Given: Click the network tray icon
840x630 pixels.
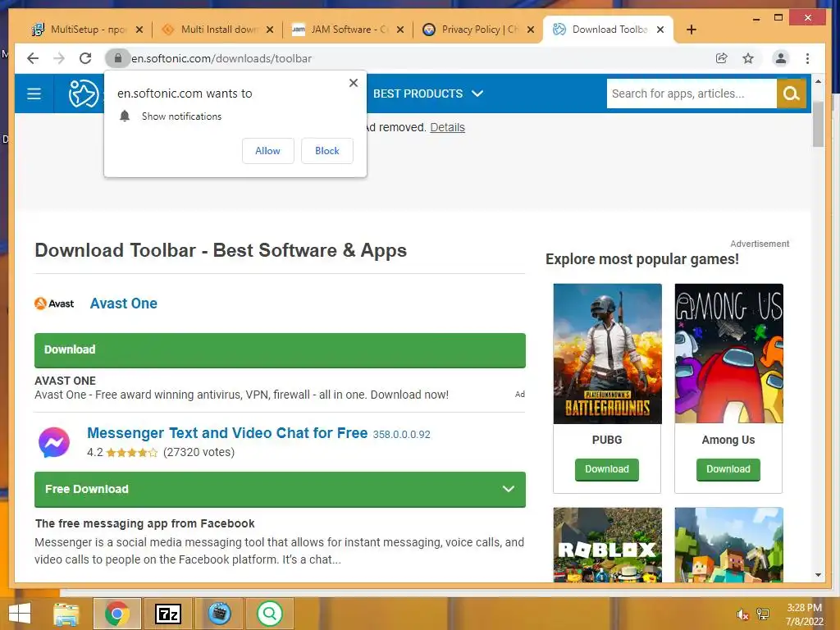Looking at the screenshot, I should coord(762,614).
